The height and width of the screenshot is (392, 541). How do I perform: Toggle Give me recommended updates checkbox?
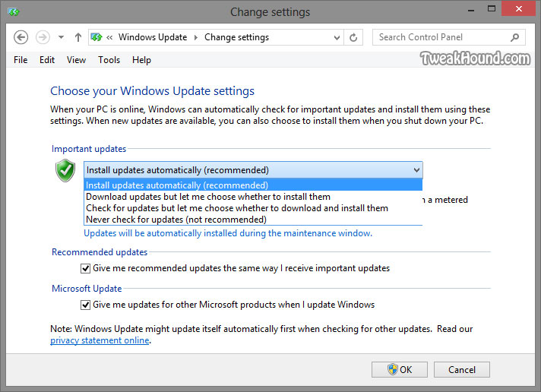(85, 268)
